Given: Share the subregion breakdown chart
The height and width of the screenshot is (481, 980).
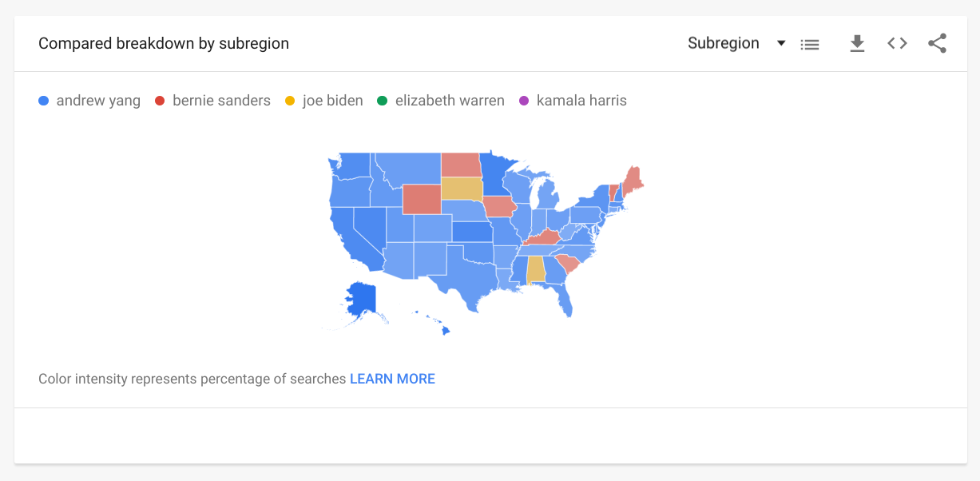Looking at the screenshot, I should [937, 43].
